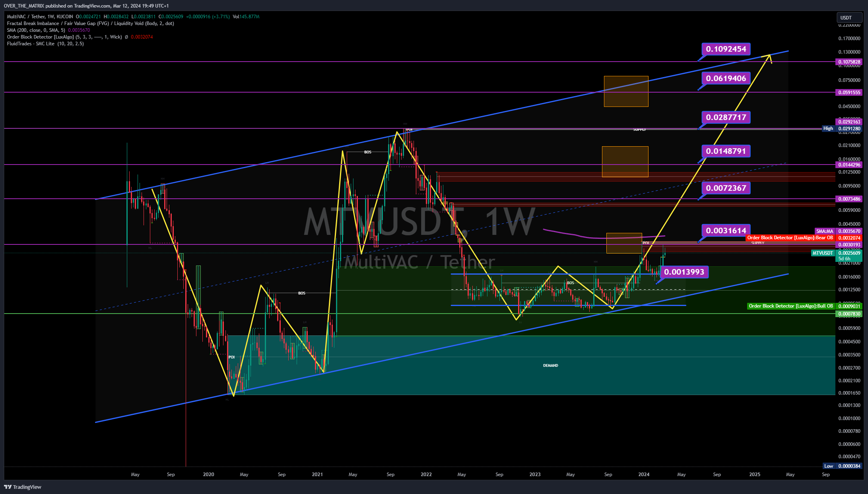Click the 0.0073486 price axis label

point(849,199)
